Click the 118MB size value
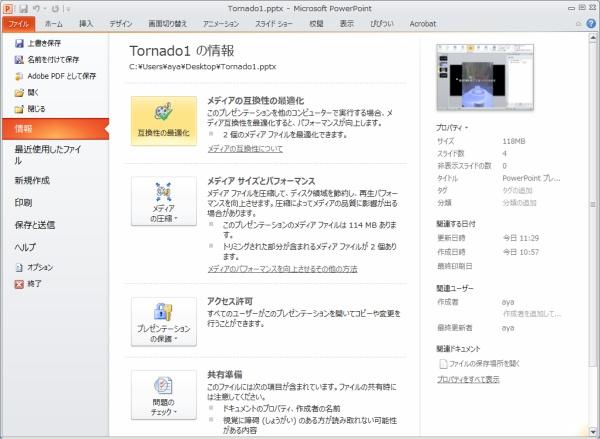This screenshot has width=600, height=439. 514,142
